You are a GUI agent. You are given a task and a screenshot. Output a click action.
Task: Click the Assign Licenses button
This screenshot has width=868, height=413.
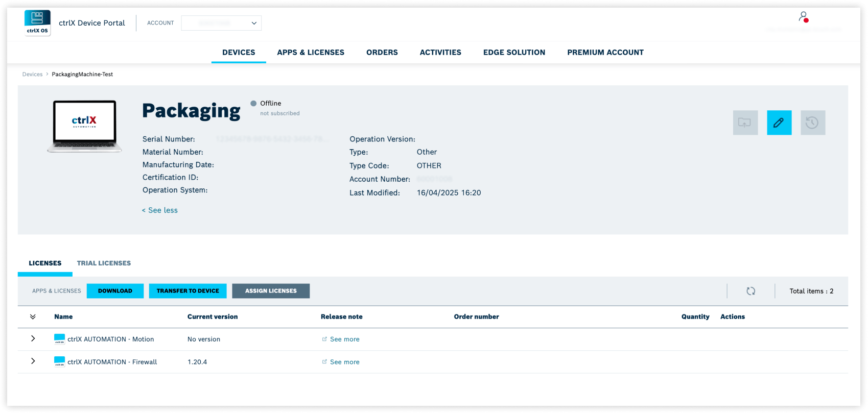click(x=271, y=291)
